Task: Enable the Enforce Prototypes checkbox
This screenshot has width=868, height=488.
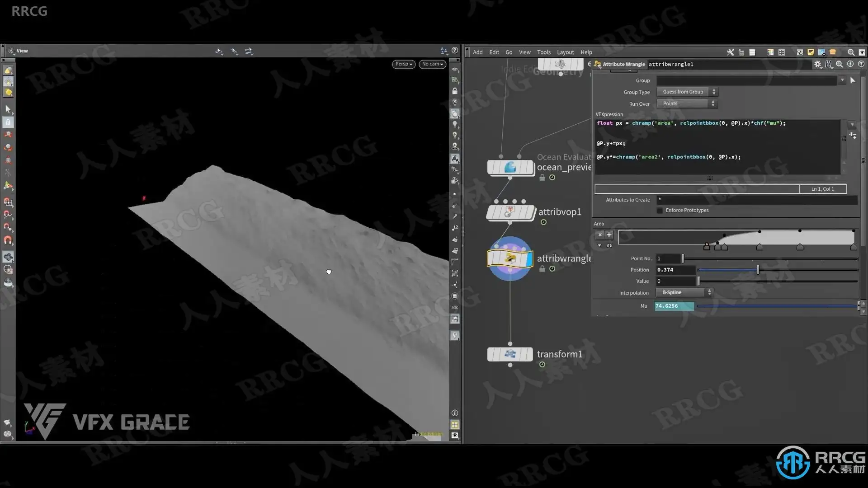Action: (x=660, y=211)
